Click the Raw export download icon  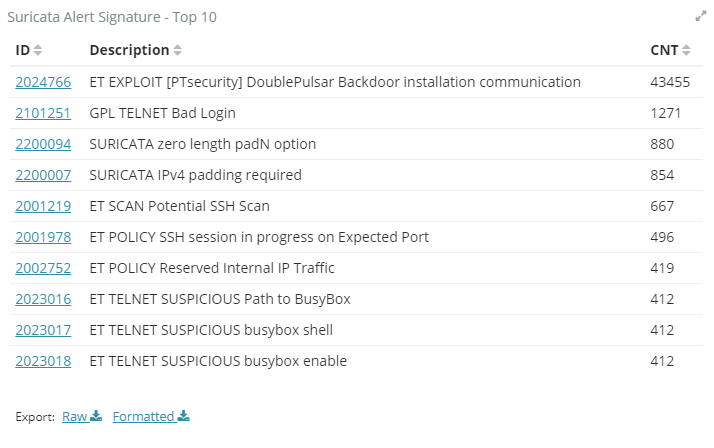pyautogui.click(x=97, y=416)
